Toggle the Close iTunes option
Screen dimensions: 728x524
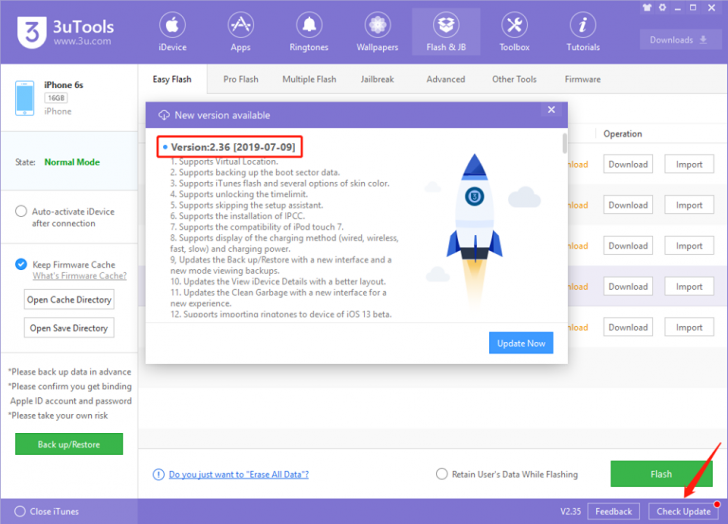coord(20,511)
